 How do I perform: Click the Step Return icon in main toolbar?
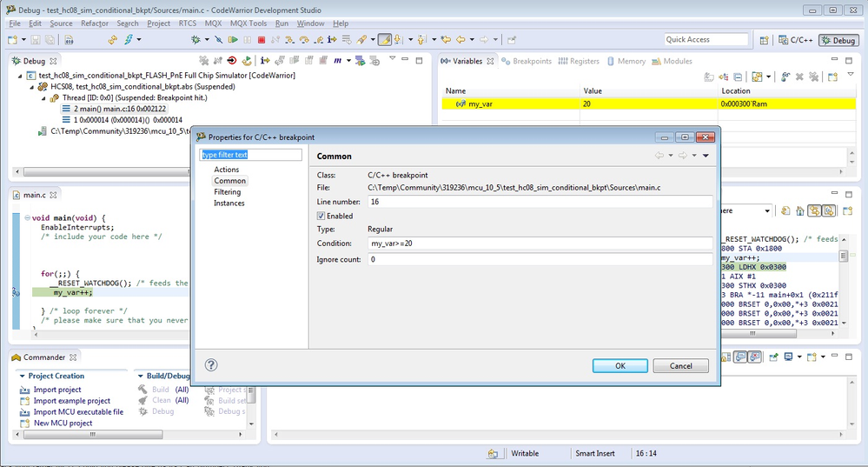(318, 40)
